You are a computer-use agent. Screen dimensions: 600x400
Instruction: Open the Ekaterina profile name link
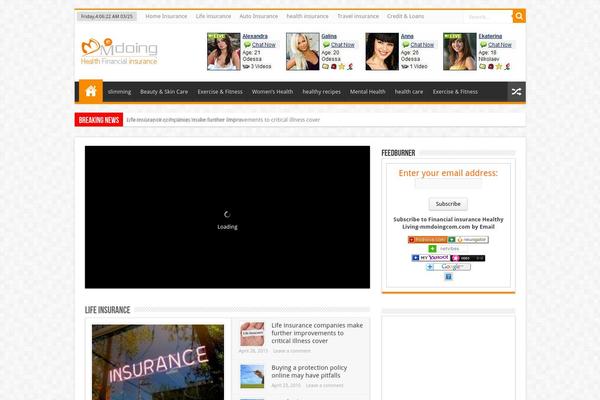tap(490, 36)
